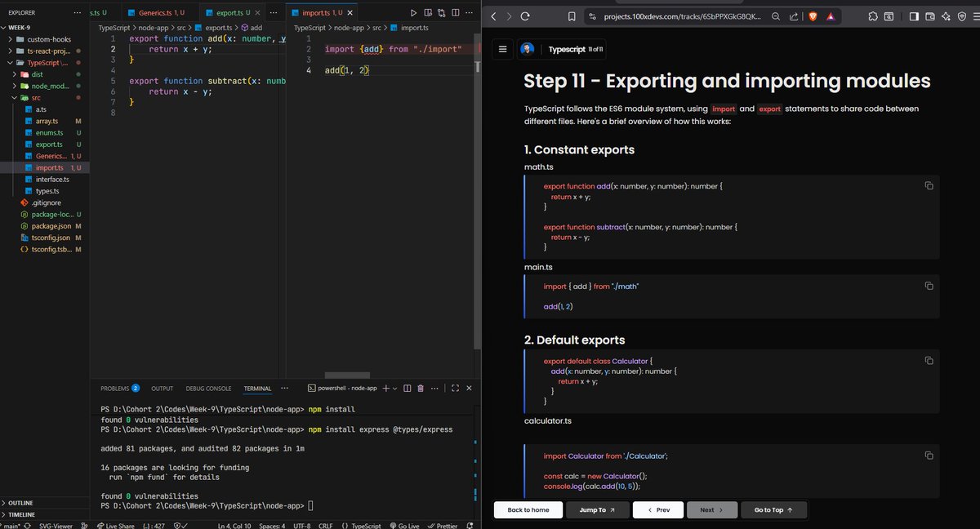Open Explorer views and more actions ellipsis

click(x=77, y=13)
